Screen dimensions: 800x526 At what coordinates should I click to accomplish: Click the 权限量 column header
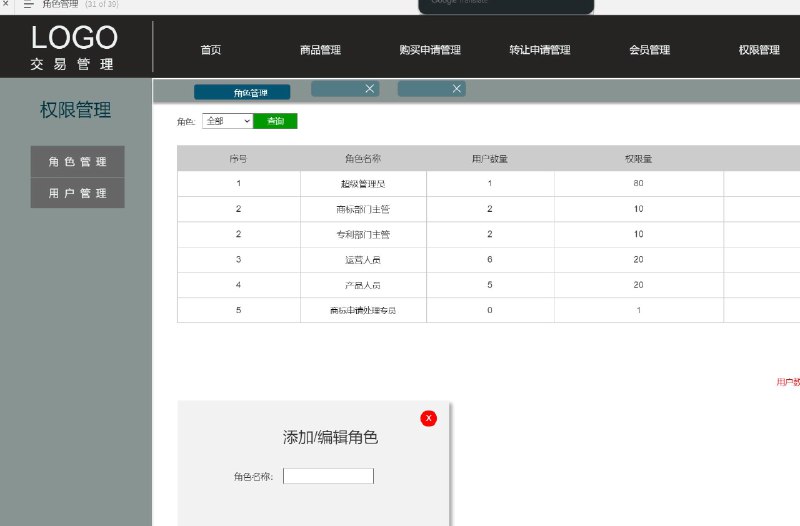tap(638, 159)
